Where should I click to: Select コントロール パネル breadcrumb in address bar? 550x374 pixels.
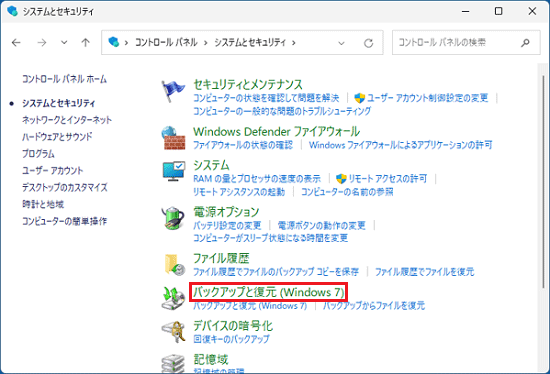(166, 42)
